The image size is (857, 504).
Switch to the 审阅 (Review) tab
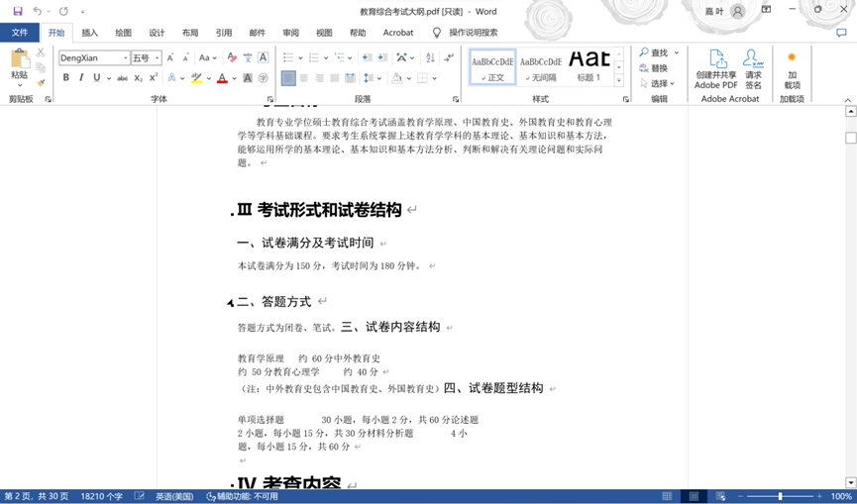pos(290,33)
